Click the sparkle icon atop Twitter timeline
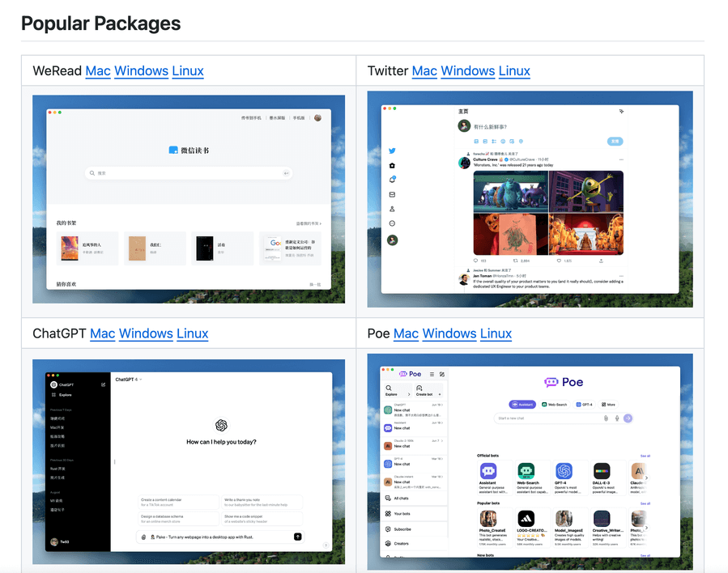This screenshot has width=728, height=573. click(x=621, y=112)
